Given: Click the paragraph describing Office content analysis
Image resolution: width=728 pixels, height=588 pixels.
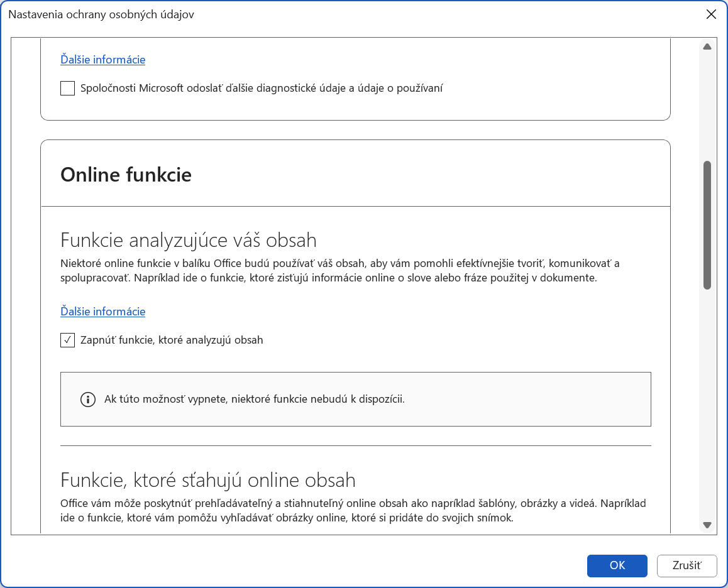Looking at the screenshot, I should click(339, 271).
